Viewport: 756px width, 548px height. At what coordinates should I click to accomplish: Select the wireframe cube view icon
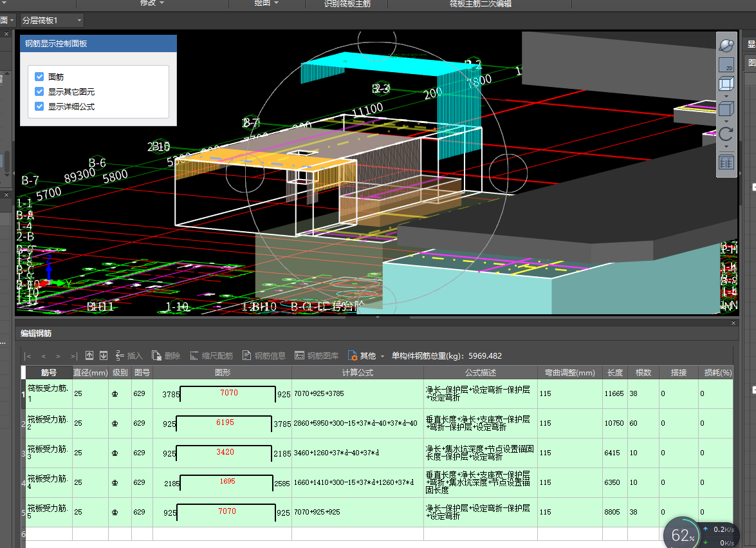[726, 84]
